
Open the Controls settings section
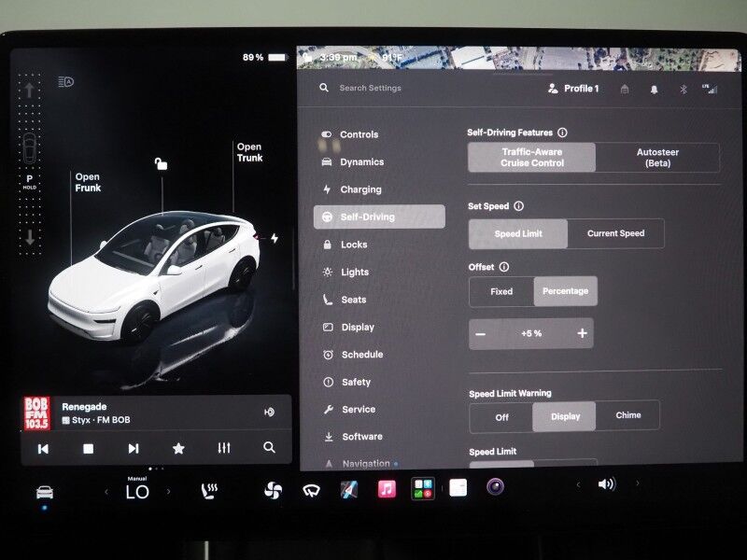350,134
